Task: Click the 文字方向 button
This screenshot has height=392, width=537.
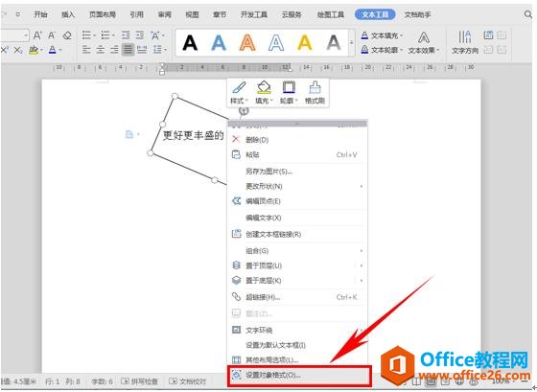Action: (465, 42)
